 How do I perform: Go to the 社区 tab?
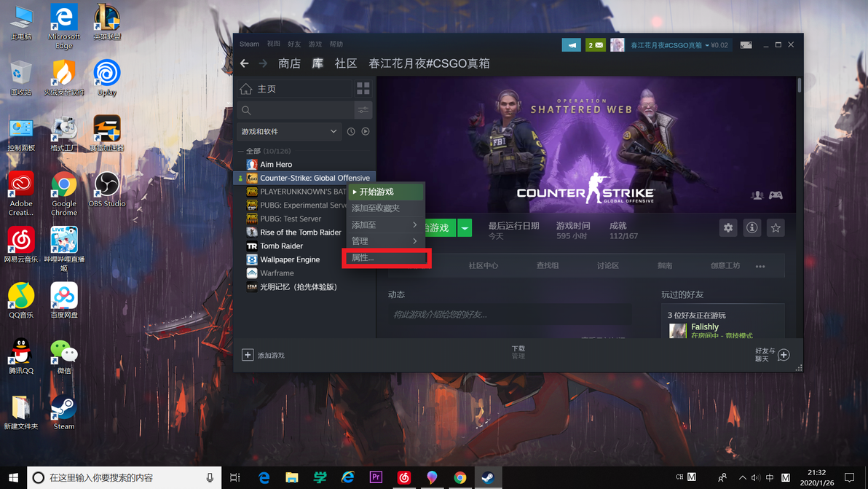point(346,63)
